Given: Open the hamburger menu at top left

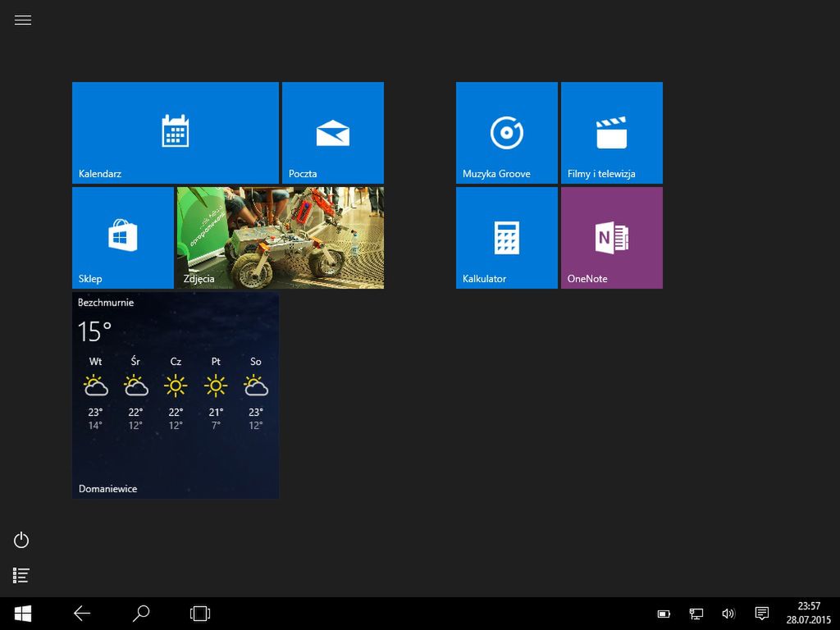Looking at the screenshot, I should [23, 21].
